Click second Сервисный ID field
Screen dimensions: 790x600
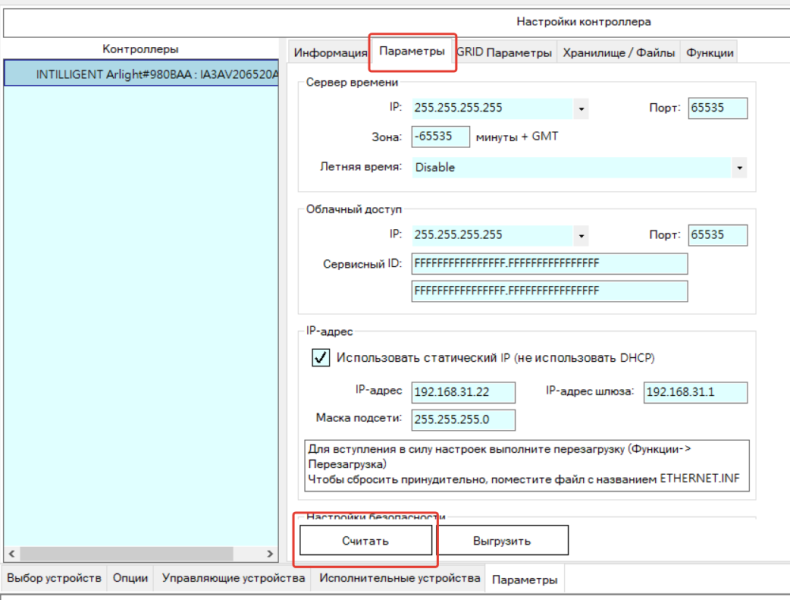[x=549, y=291]
